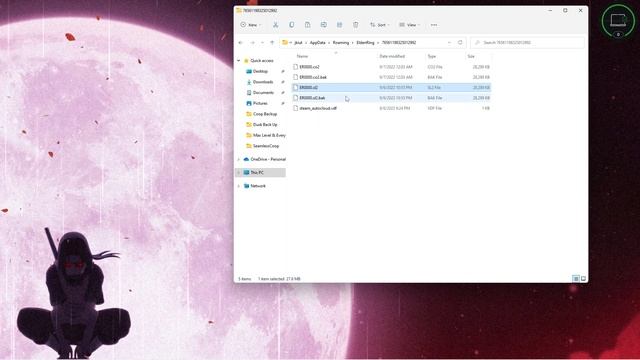Click the Cut scissors icon in the toolbar
The width and height of the screenshot is (640, 360).
click(x=276, y=25)
